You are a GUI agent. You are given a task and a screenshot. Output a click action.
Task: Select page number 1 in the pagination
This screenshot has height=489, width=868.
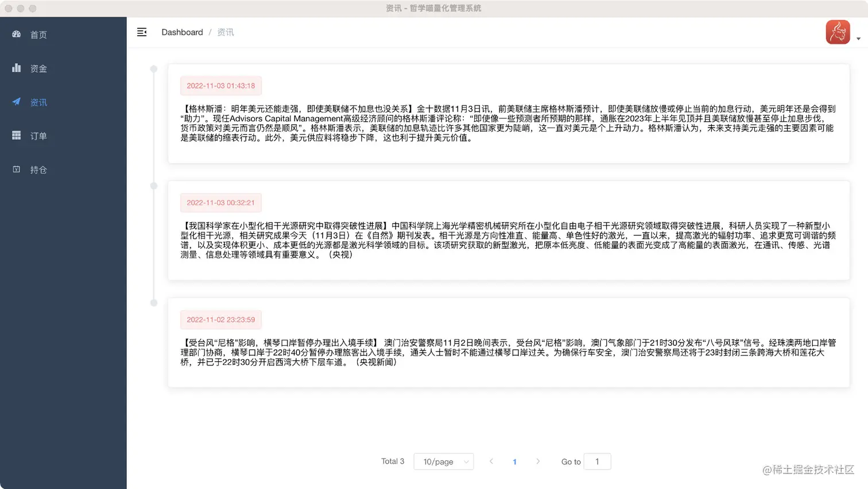tap(515, 462)
